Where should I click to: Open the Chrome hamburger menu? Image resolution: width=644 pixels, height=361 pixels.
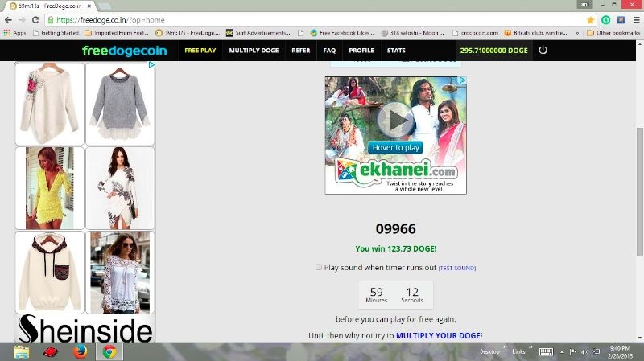click(634, 19)
